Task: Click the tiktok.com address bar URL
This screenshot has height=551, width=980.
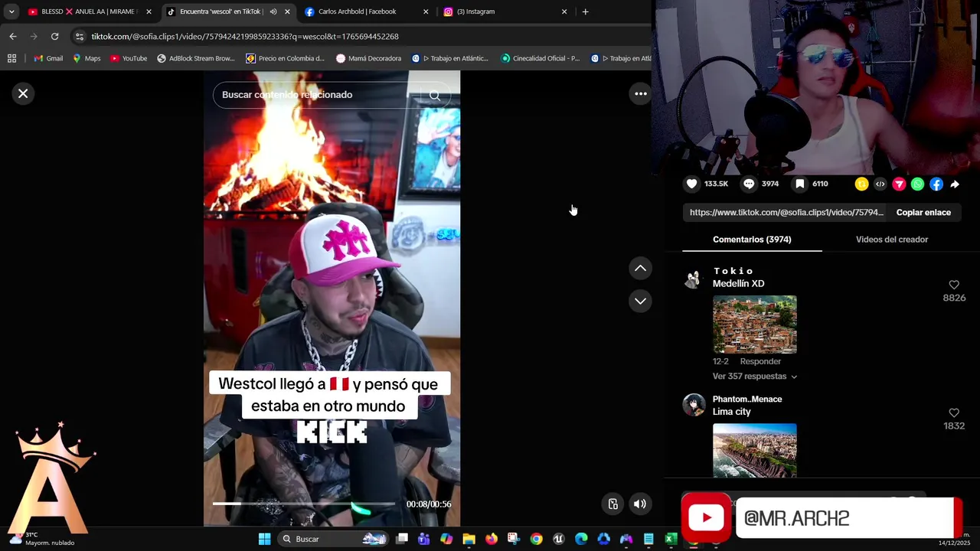Action: point(244,36)
